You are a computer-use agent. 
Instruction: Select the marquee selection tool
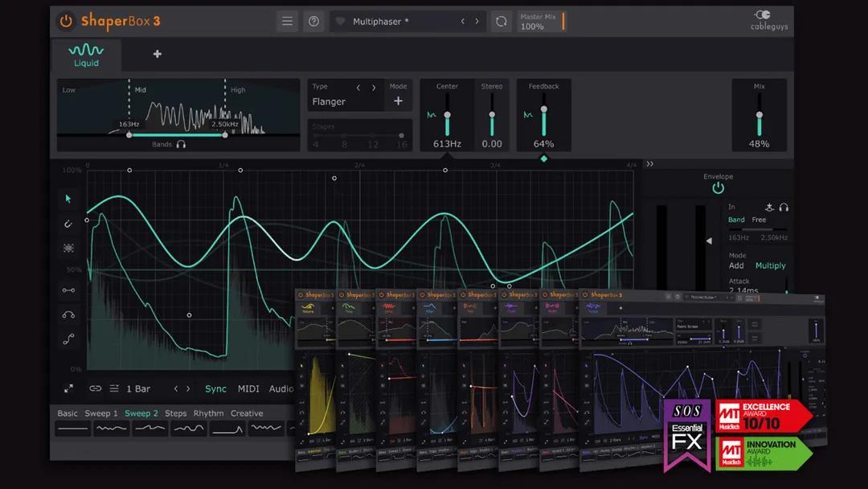coord(68,248)
